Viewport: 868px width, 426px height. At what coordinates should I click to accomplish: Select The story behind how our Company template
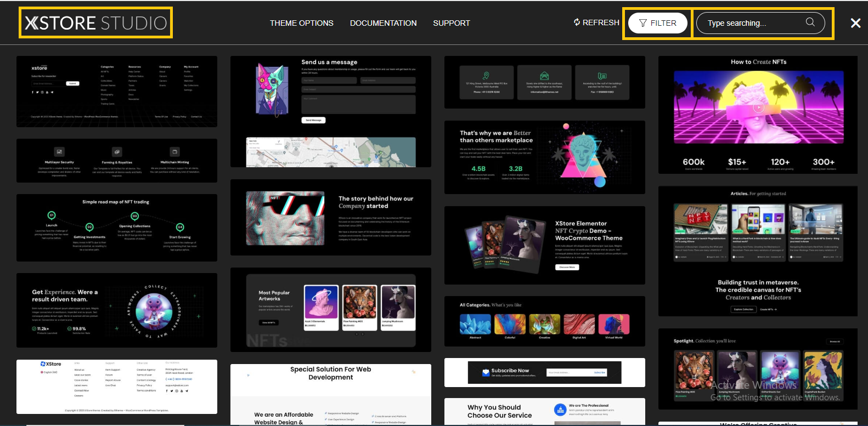[331, 217]
